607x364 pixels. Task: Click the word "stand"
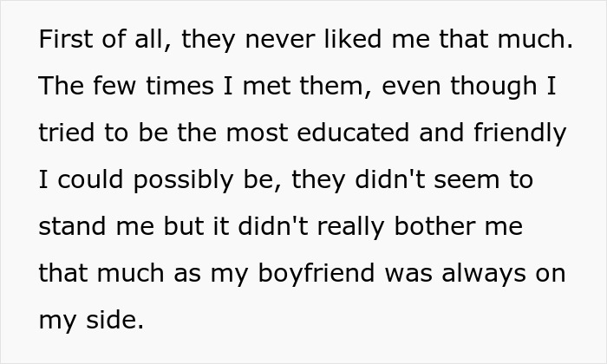click(x=69, y=227)
